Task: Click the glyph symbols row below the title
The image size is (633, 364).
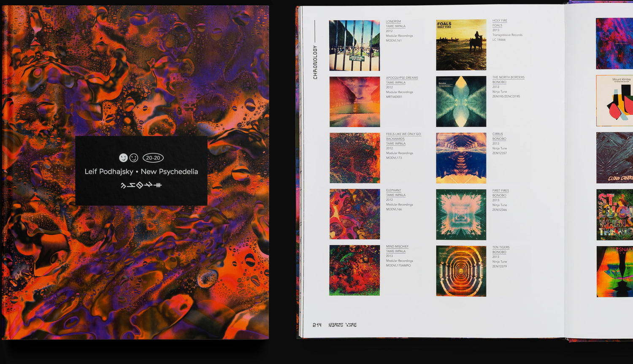Action: (141, 185)
